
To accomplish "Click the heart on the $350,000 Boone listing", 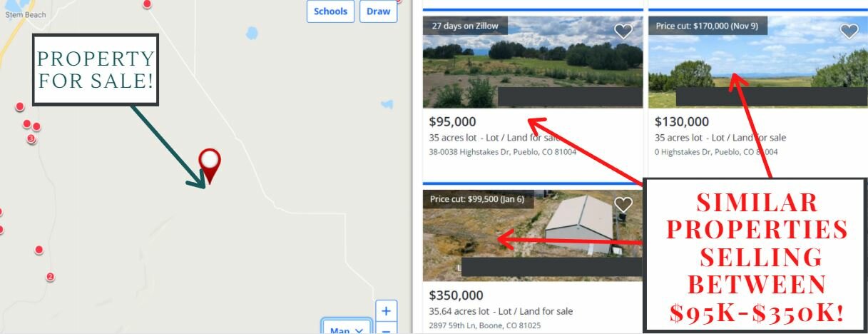I will pos(623,205).
